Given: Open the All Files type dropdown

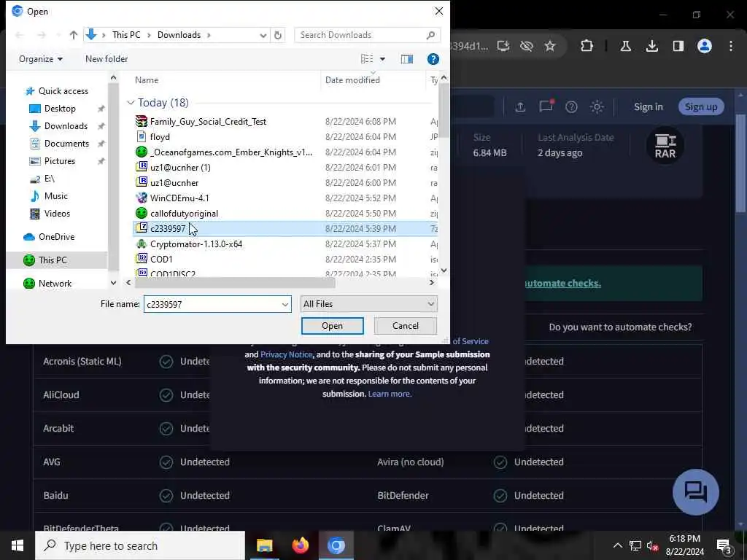Looking at the screenshot, I should click(368, 304).
